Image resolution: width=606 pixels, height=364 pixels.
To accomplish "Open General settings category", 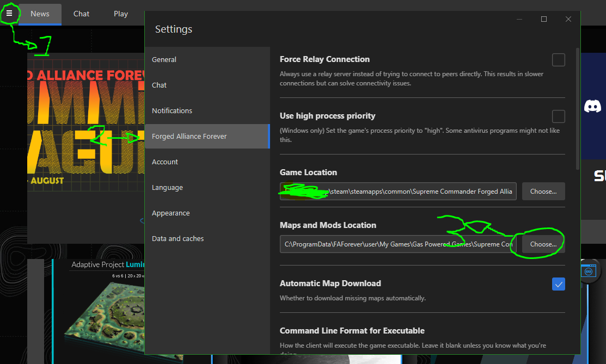I will click(x=207, y=59).
